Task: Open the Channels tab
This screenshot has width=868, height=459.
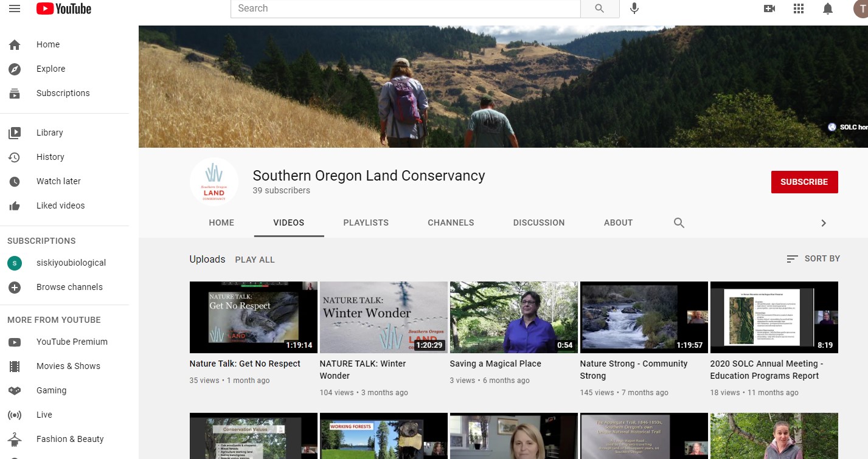Action: [x=451, y=223]
